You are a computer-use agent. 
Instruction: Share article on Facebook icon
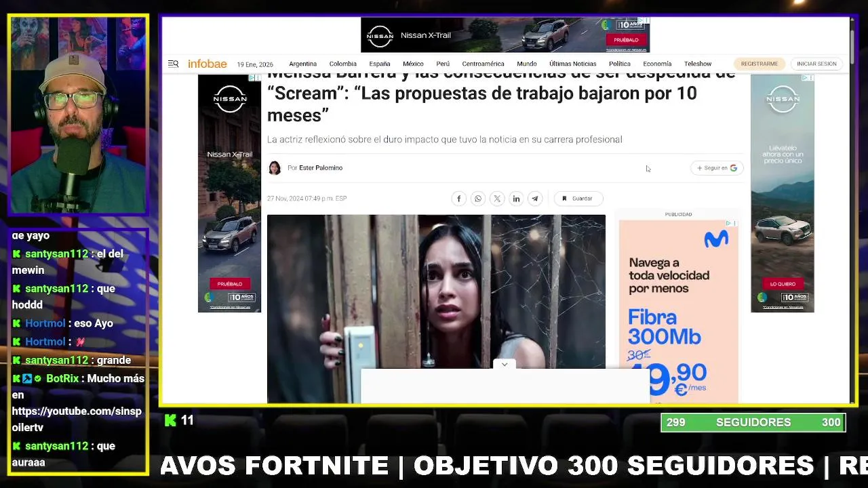pos(458,199)
